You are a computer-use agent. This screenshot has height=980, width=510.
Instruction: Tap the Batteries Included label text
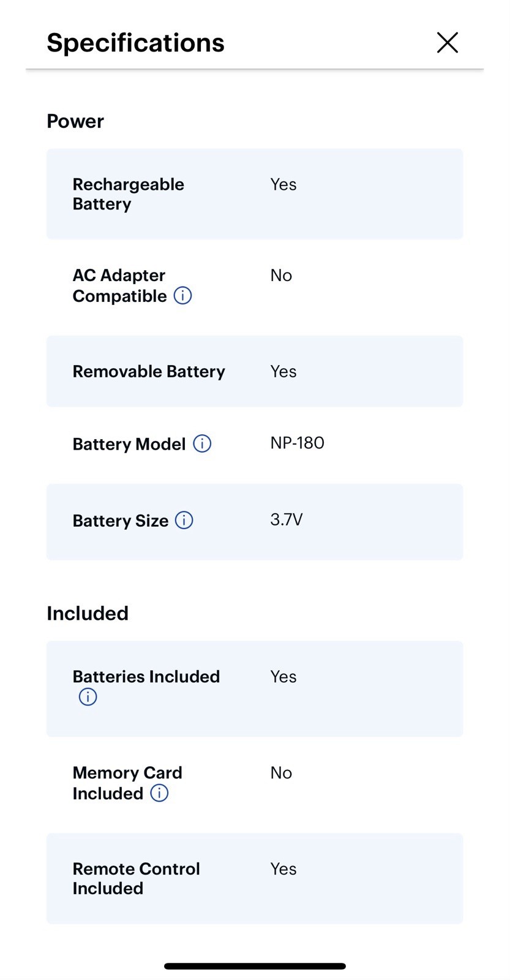[146, 677]
